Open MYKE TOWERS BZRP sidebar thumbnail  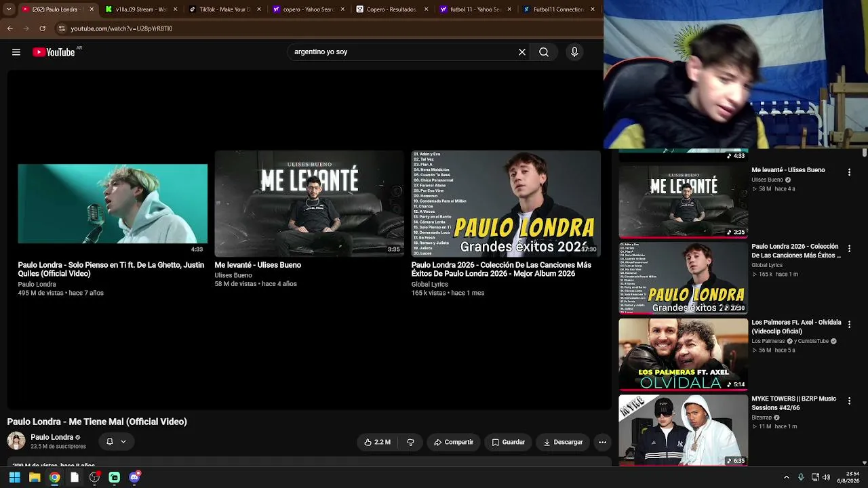click(684, 430)
